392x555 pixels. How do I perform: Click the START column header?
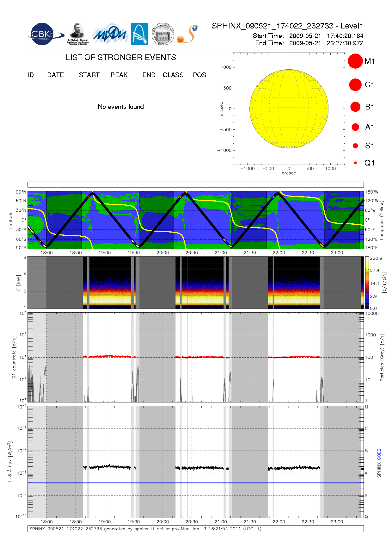(x=89, y=75)
